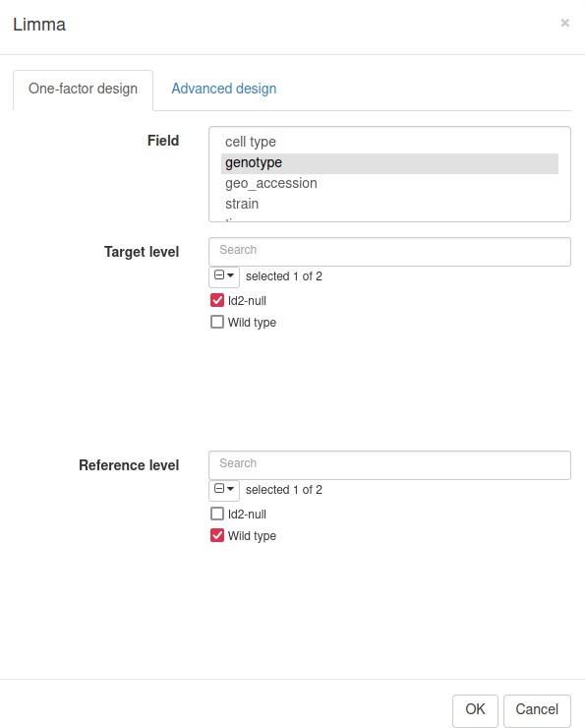585x728 pixels.
Task: Uncheck Id2-null under Target level
Action: coord(217,300)
